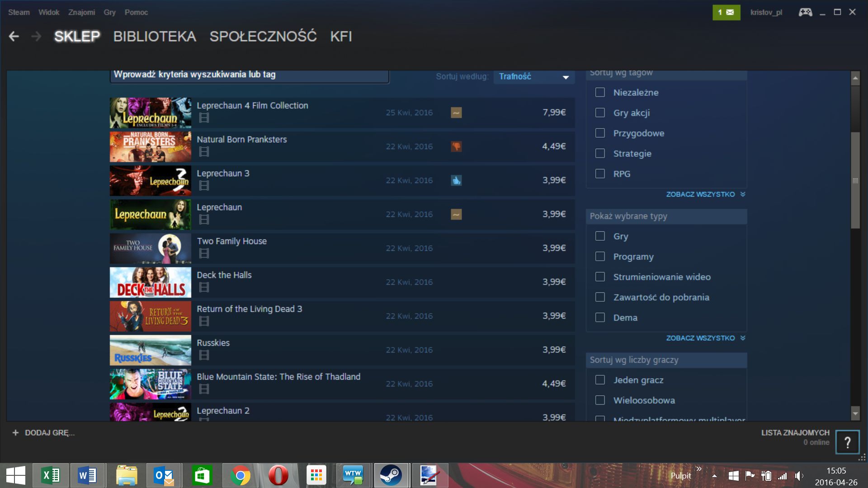Viewport: 868px width, 488px height.
Task: Open the Znajomi menu
Action: point(81,12)
